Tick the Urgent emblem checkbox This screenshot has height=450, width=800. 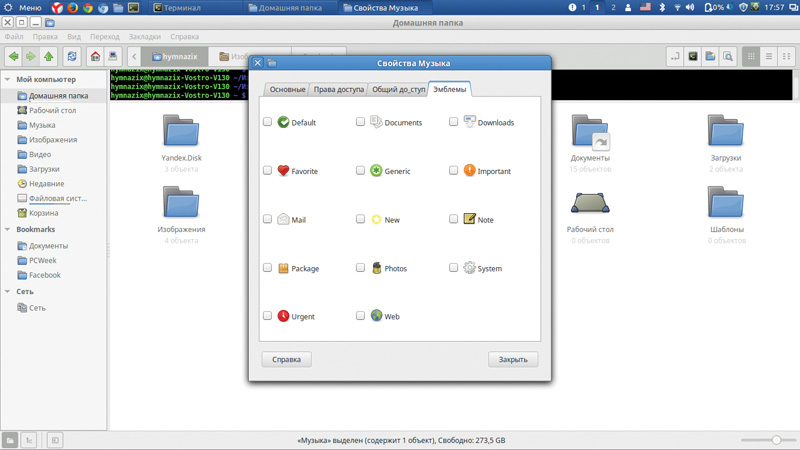[267, 316]
